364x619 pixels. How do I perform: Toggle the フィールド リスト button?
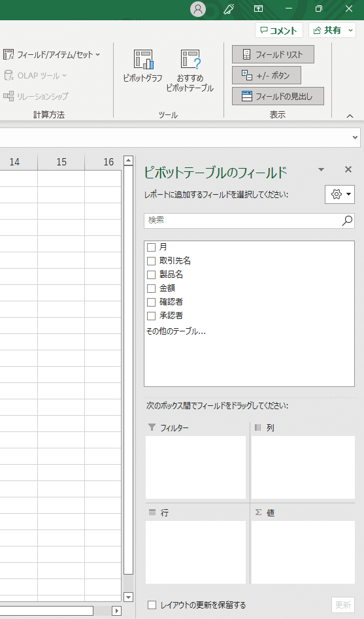(x=273, y=54)
